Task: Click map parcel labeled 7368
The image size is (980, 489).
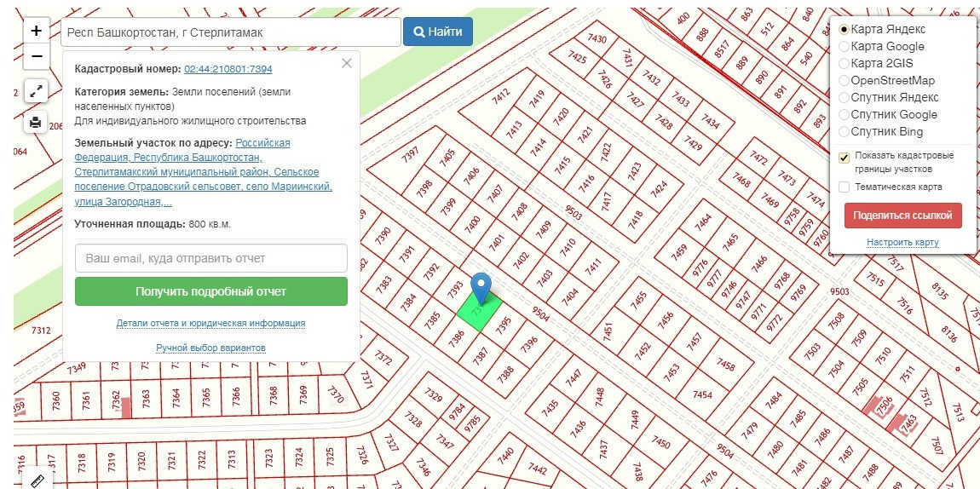Action: (274, 395)
